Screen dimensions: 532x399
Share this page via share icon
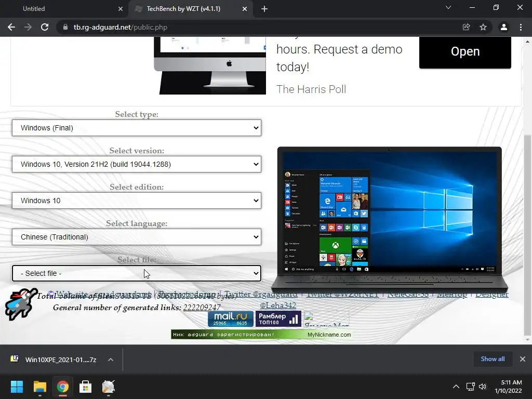point(466,27)
